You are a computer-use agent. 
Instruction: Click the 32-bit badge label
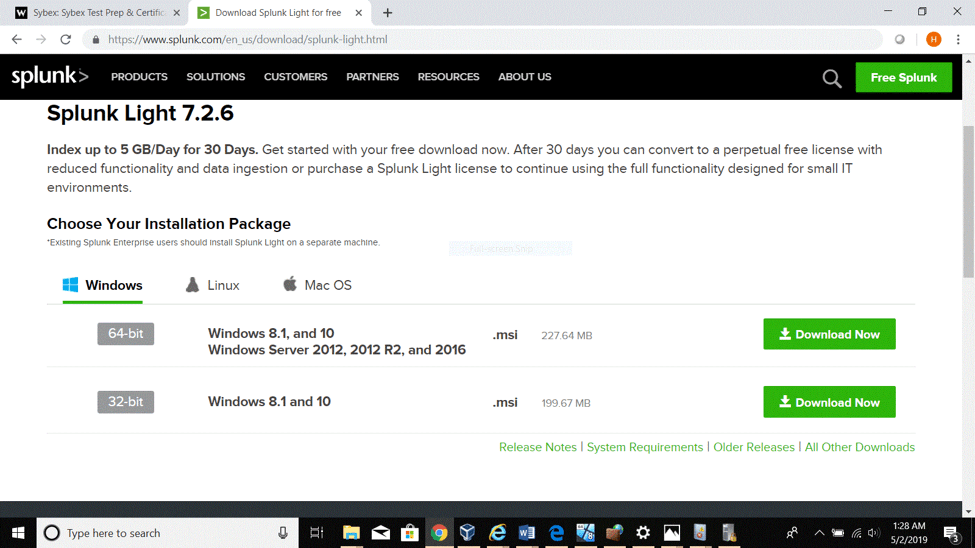pos(126,402)
